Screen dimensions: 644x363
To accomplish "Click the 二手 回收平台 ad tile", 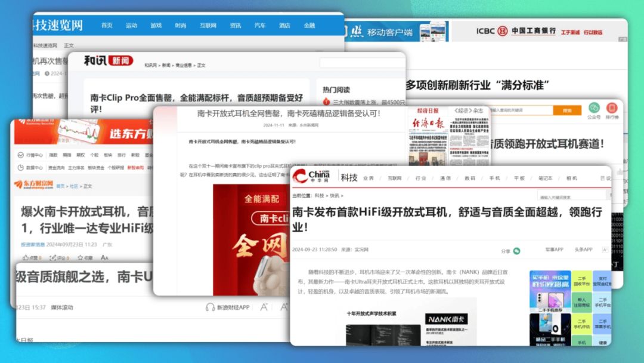I will (581, 281).
